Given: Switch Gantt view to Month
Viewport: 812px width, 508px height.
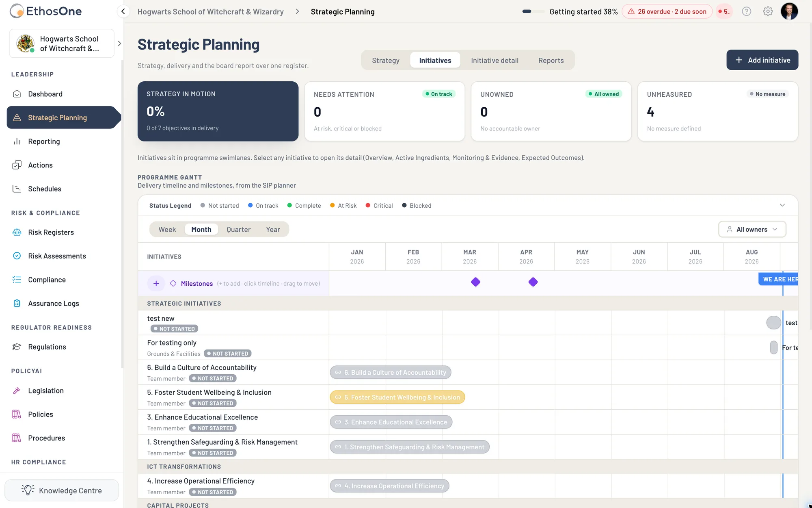Looking at the screenshot, I should (x=201, y=229).
